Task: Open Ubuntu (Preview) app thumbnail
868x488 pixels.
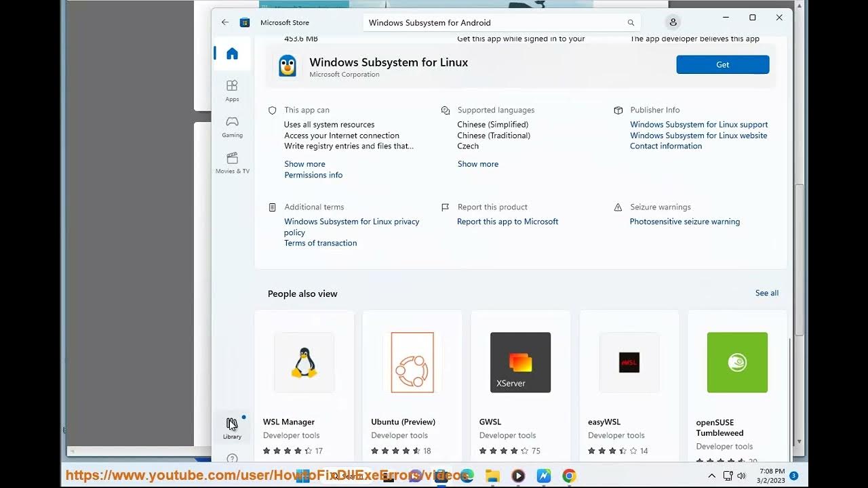Action: (x=412, y=362)
